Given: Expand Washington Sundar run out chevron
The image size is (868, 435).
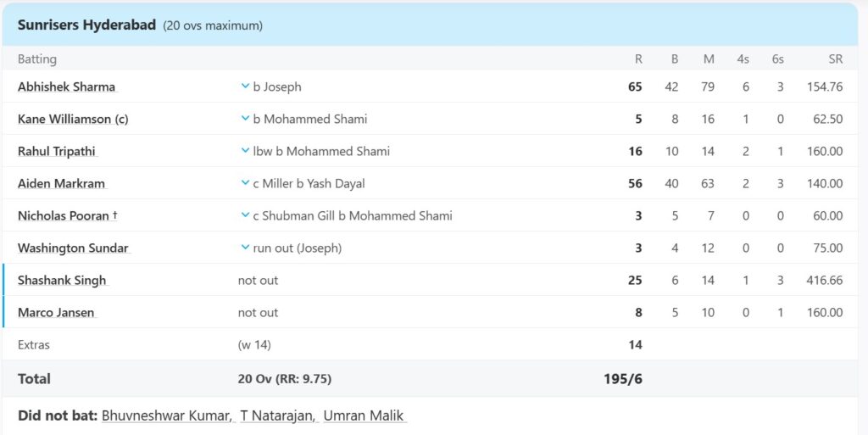Looking at the screenshot, I should coord(245,248).
